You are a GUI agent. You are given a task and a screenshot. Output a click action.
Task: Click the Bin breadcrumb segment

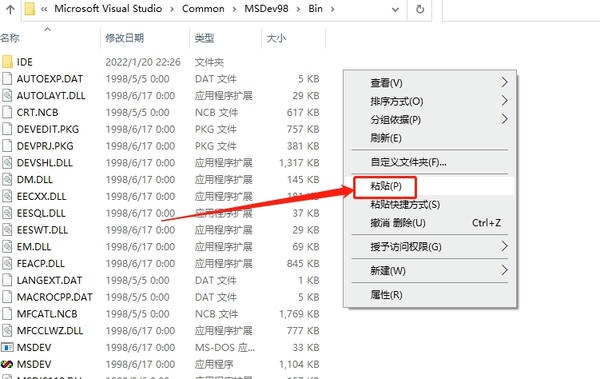click(x=315, y=8)
